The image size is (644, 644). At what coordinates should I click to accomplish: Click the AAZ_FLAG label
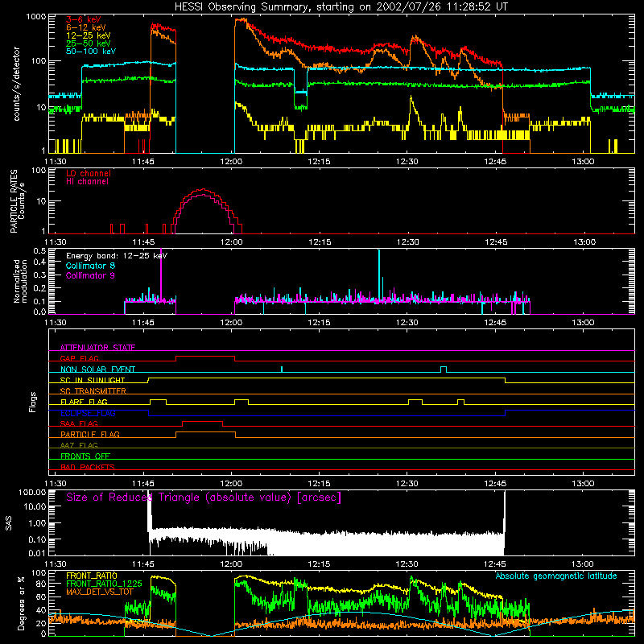79,445
